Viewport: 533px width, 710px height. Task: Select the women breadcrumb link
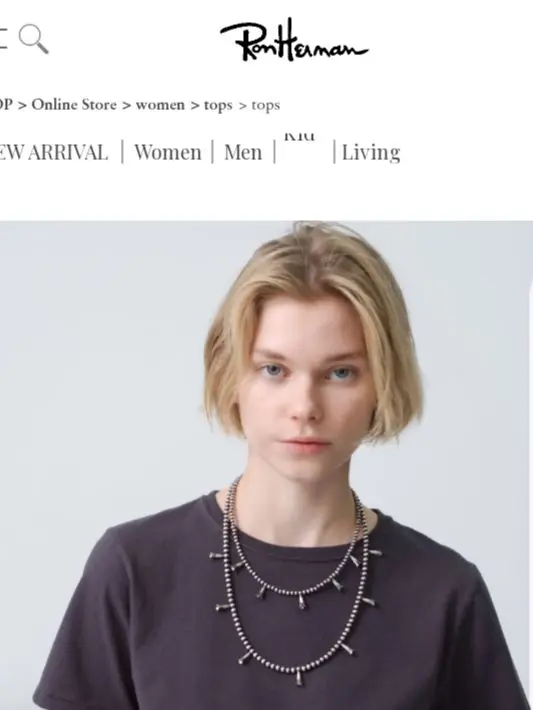coord(160,105)
